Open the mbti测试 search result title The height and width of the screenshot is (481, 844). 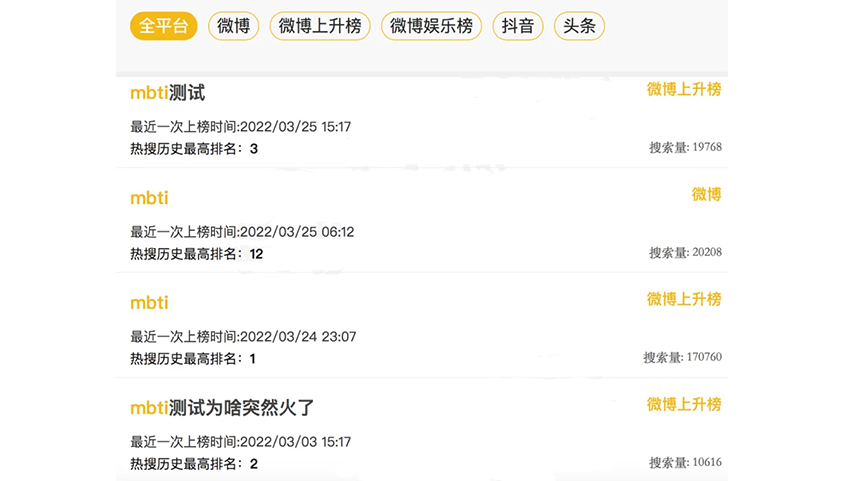point(167,93)
